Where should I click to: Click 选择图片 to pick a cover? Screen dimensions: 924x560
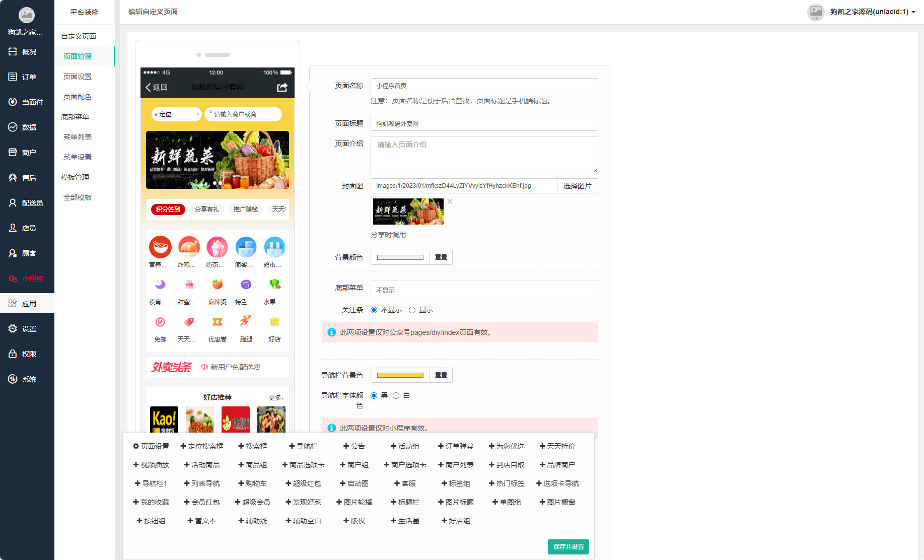coord(578,185)
